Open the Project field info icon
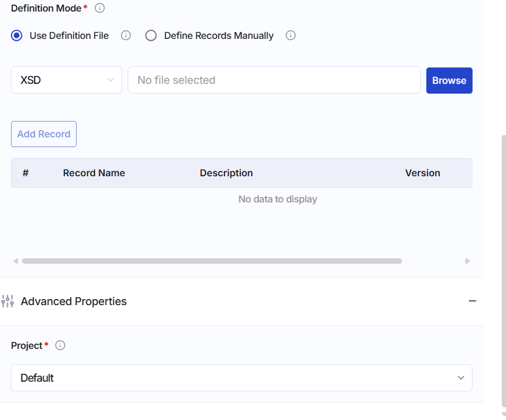The width and height of the screenshot is (506, 420). (x=60, y=345)
